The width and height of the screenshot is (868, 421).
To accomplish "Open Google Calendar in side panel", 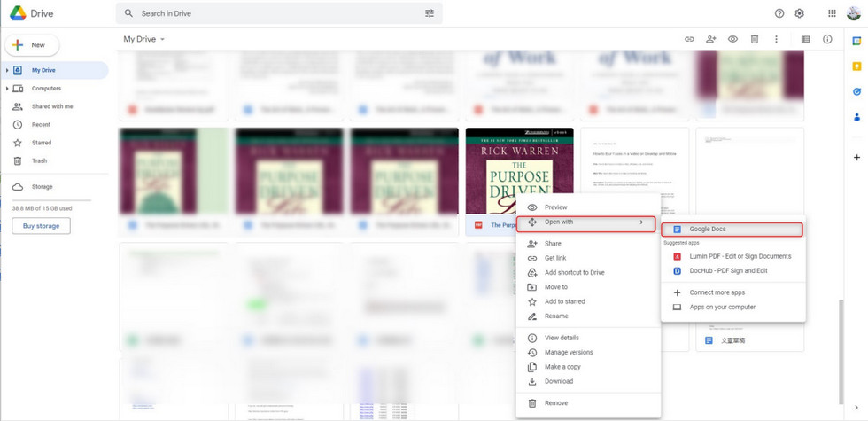I will point(857,41).
